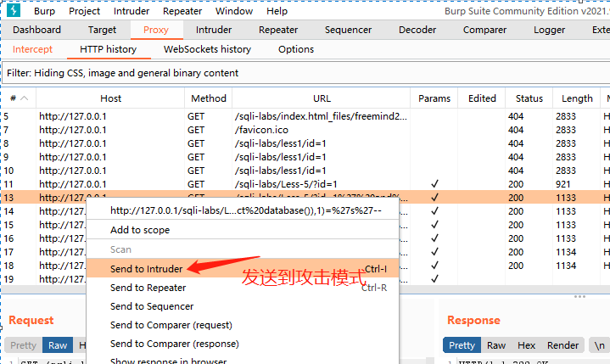Open the Window menu
The image size is (610, 364).
tap(234, 11)
